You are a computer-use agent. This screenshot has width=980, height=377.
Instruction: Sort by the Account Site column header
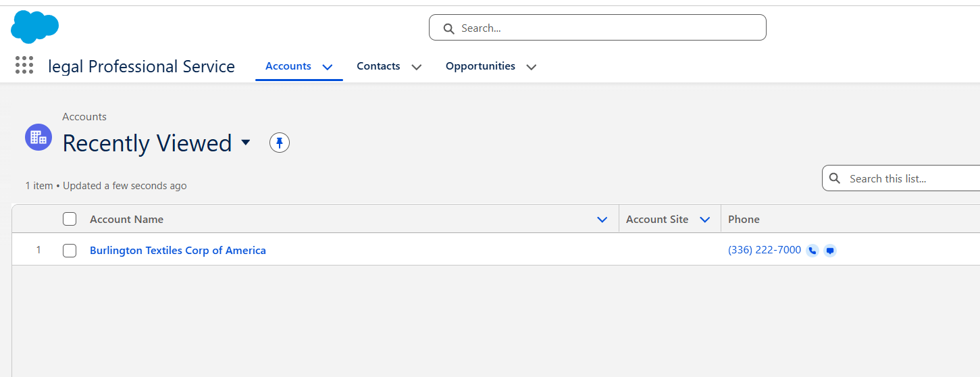(x=657, y=219)
